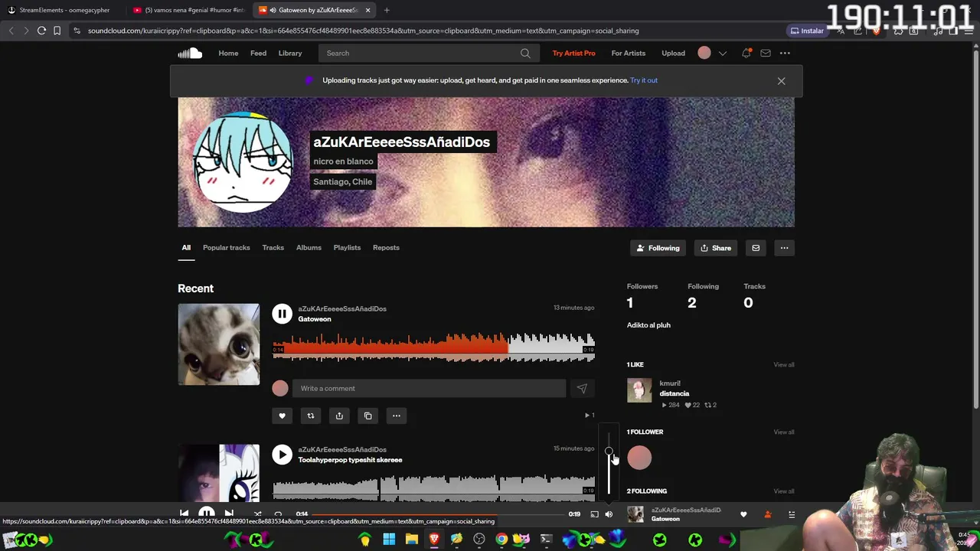
Task: Like current track in player bar
Action: point(743,514)
